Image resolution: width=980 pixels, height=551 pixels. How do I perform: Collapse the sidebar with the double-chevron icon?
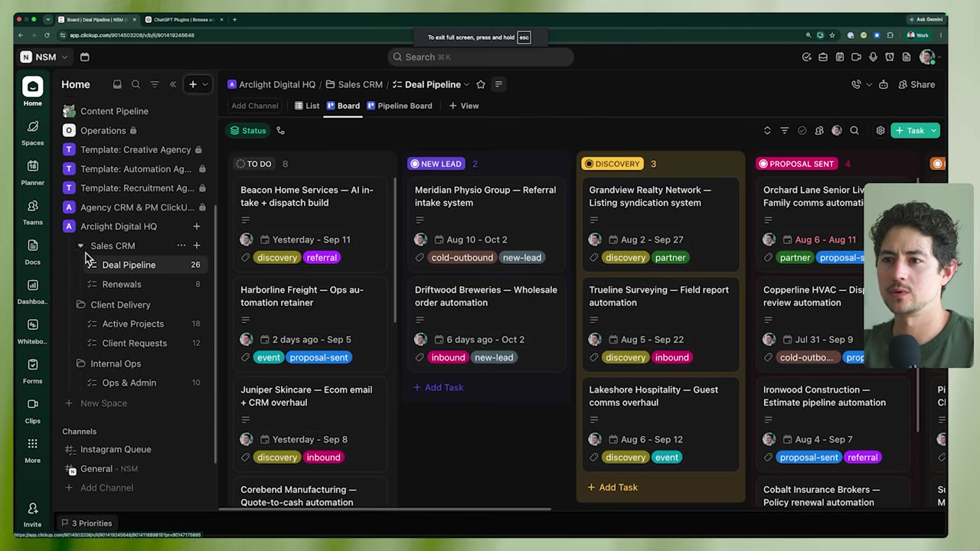(x=173, y=84)
